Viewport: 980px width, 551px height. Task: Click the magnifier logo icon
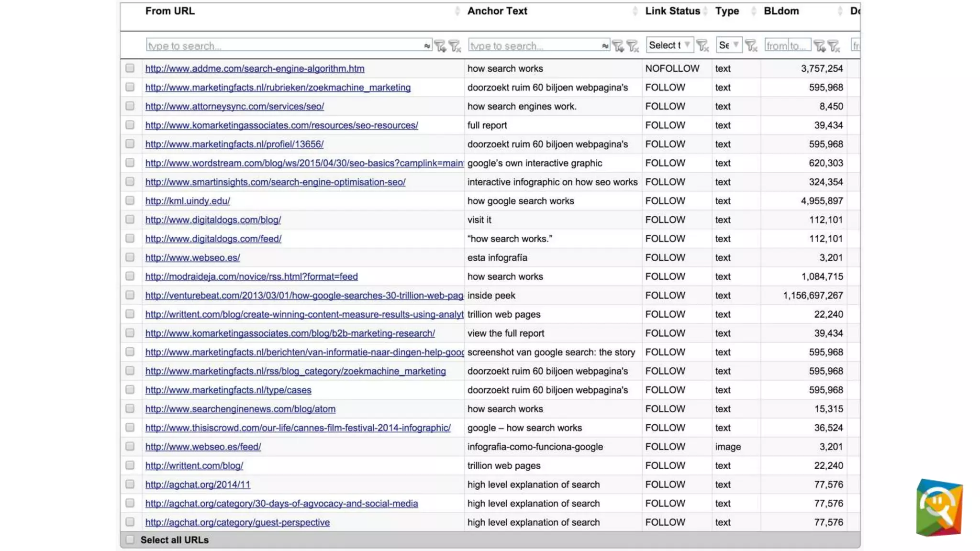pyautogui.click(x=939, y=507)
